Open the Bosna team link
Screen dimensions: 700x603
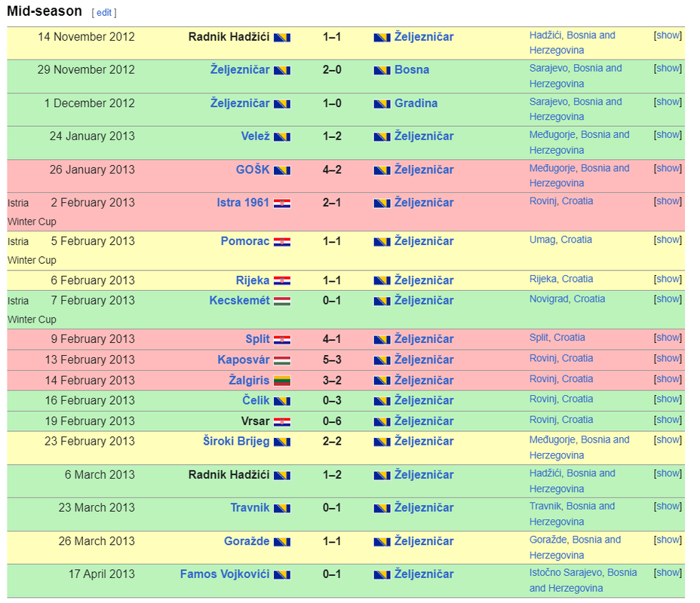[x=412, y=70]
